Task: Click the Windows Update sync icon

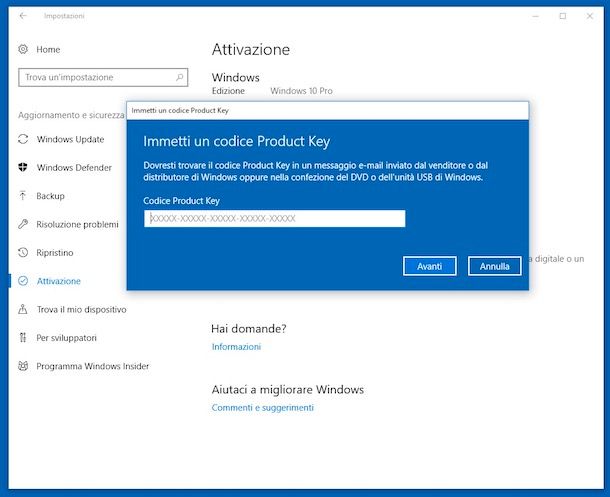Action: 23,139
